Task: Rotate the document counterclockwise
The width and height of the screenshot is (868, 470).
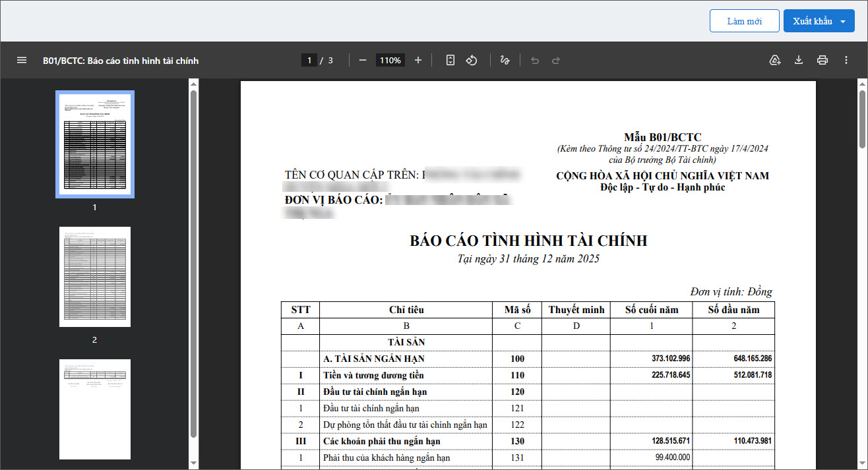Action: [472, 60]
